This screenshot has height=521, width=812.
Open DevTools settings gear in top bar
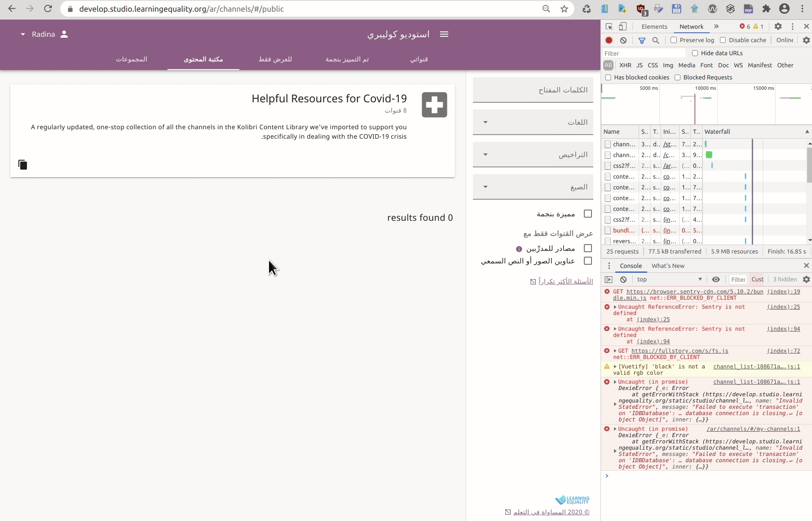click(x=778, y=26)
